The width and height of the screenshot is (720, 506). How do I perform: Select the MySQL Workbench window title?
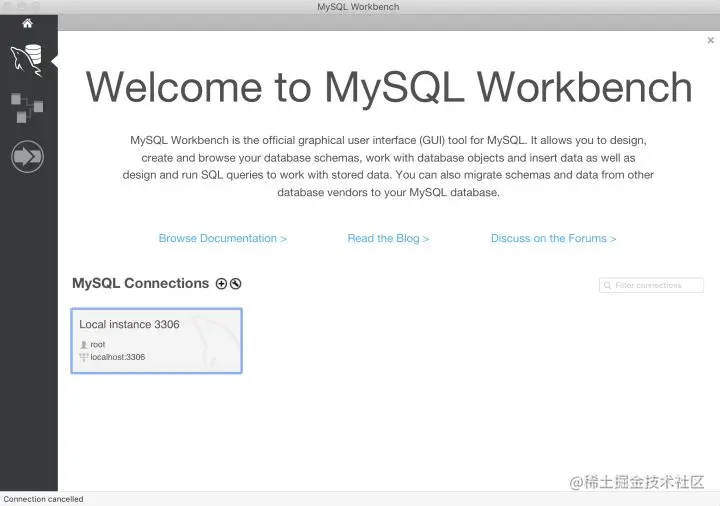click(x=358, y=7)
